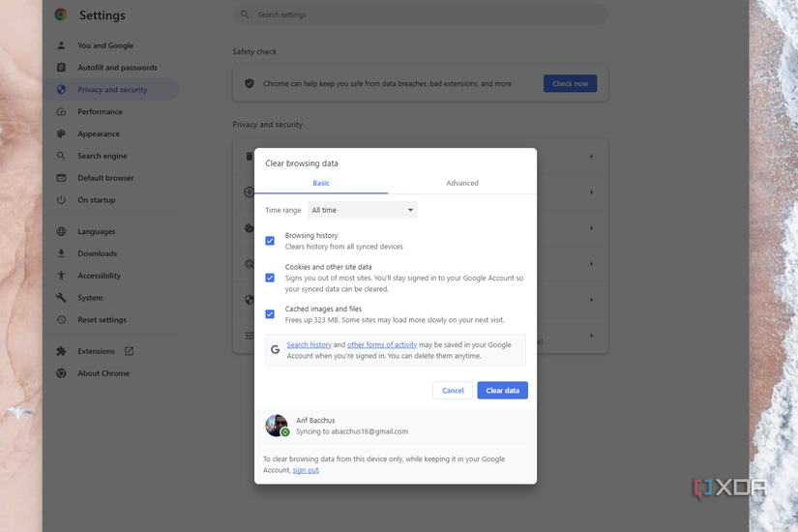Viewport: 798px width, 532px height.
Task: Expand the fourth Privacy and security row arrow
Action: pos(591,264)
